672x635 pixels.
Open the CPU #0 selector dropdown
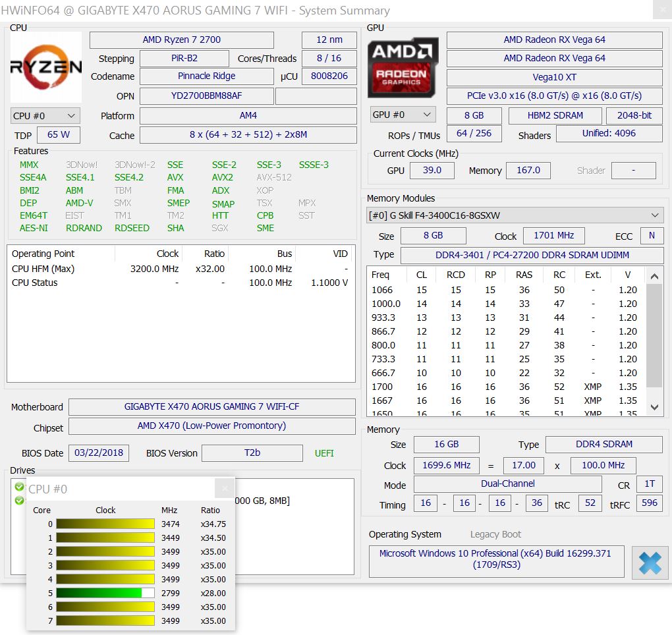[45, 116]
